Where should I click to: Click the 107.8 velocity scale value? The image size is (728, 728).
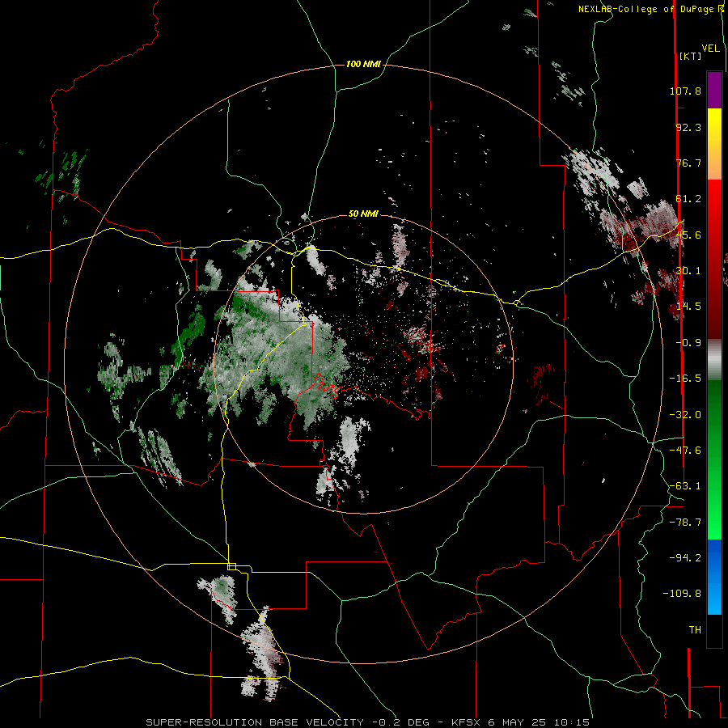(685, 91)
